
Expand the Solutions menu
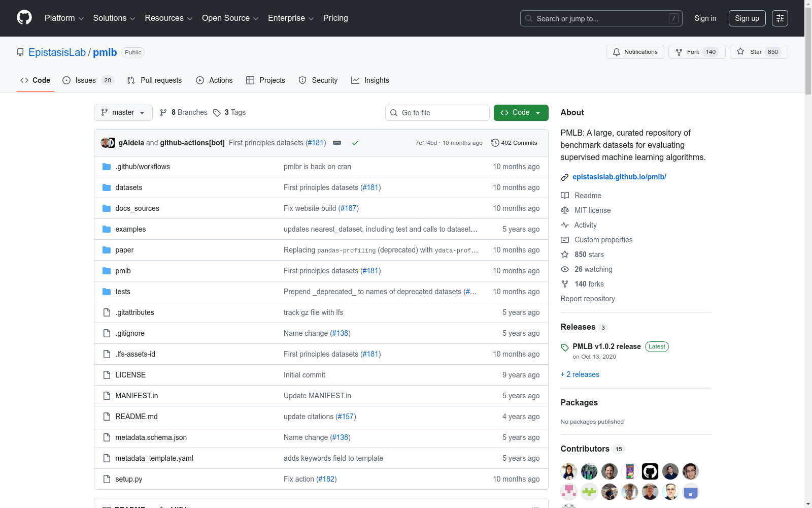coord(114,18)
